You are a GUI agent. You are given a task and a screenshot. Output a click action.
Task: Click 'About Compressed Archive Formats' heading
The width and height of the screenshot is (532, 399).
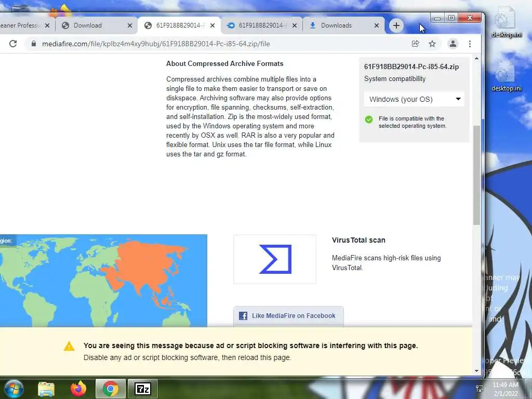(224, 64)
